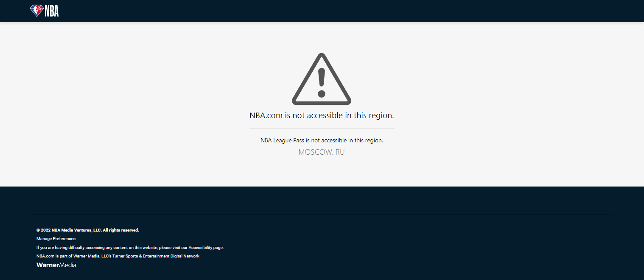Click the empty dark header bar area
The width and height of the screenshot is (644, 280).
click(x=339, y=11)
